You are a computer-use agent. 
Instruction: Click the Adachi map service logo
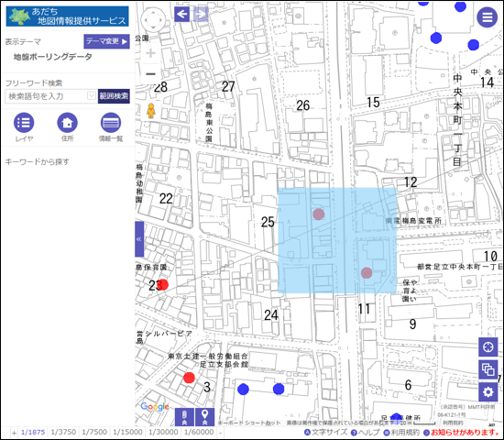coord(68,16)
